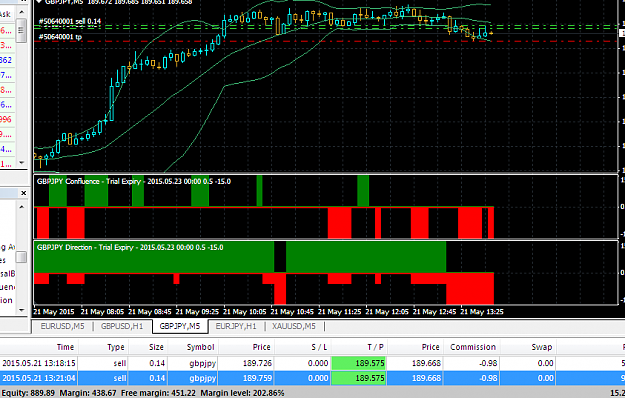This screenshot has width=625, height=398.
Task: Click the Equity: 889.89 status text
Action: (28, 393)
